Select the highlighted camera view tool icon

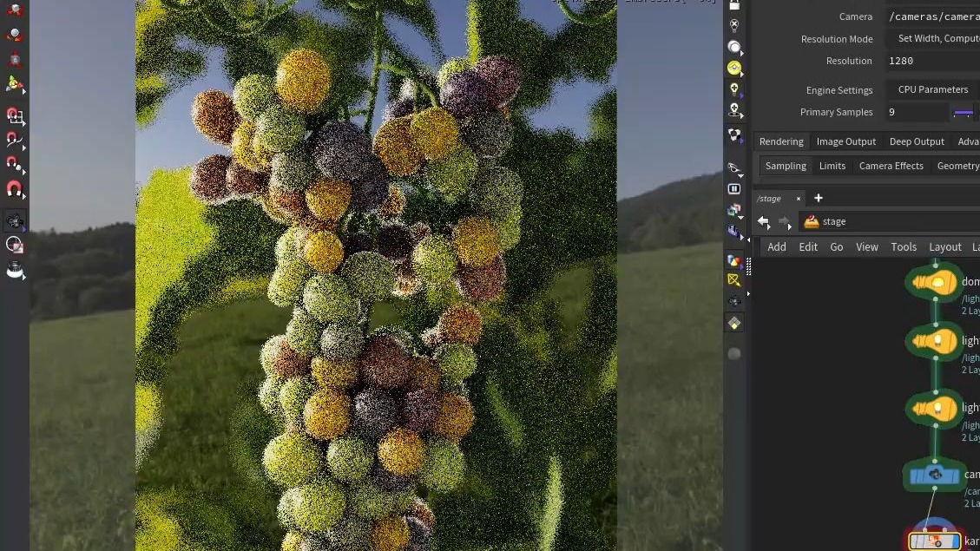[15, 220]
